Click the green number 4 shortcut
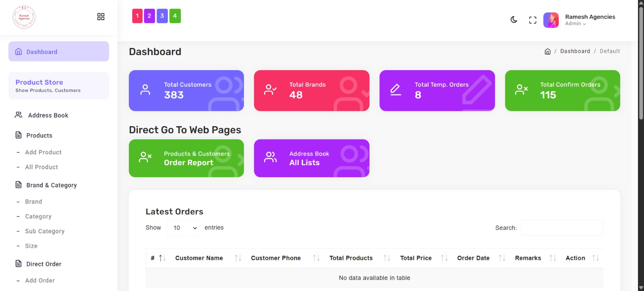Viewport: 644px width, 291px height. pyautogui.click(x=175, y=16)
